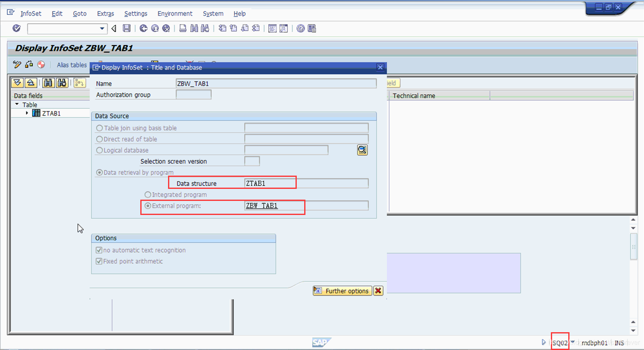Click the Check InfoSet icon
Image resolution: width=644 pixels, height=350 pixels.
(29, 64)
